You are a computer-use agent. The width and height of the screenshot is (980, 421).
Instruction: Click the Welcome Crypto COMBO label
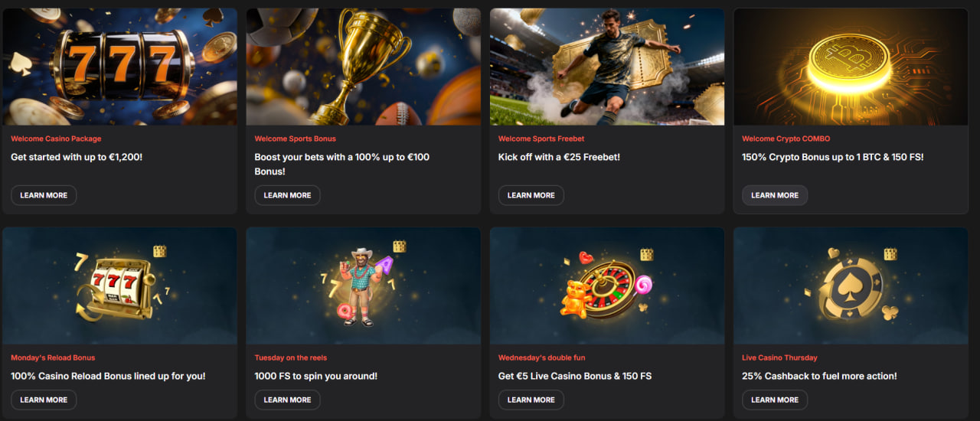coord(786,139)
